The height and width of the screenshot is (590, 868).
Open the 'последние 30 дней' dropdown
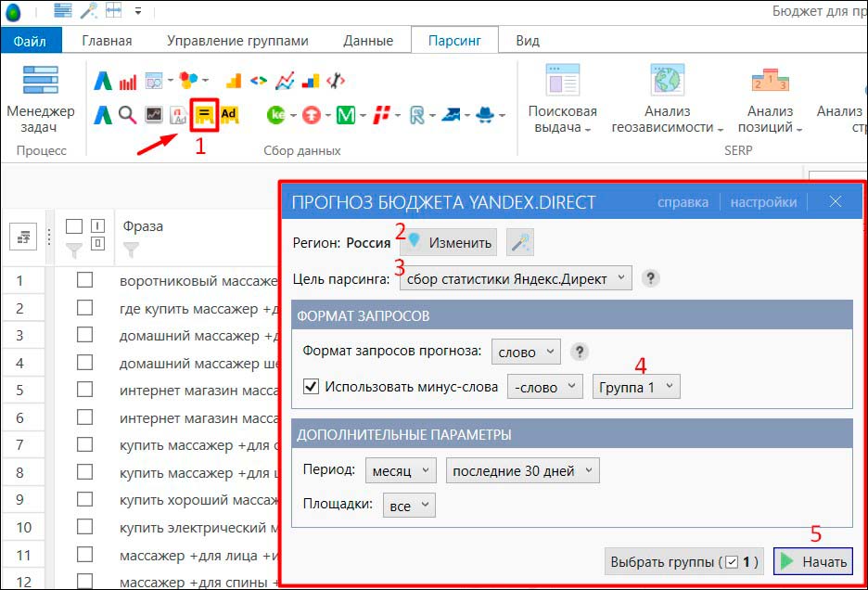pos(523,471)
